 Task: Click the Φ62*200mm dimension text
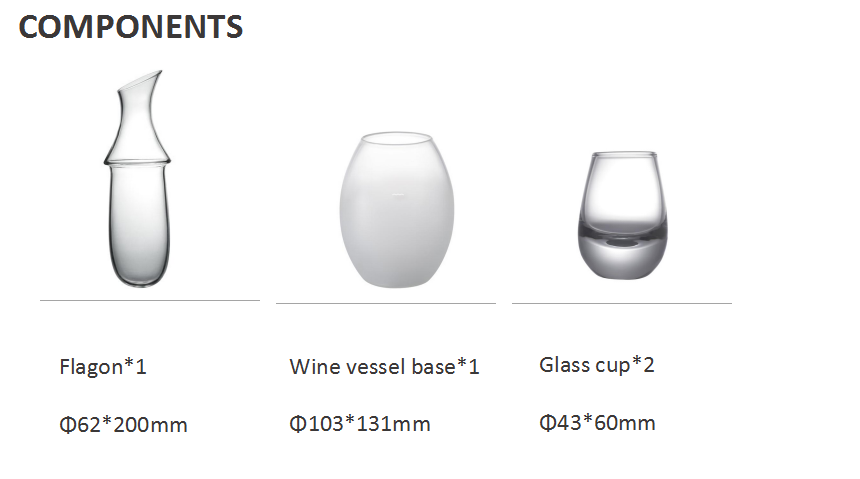pyautogui.click(x=123, y=425)
